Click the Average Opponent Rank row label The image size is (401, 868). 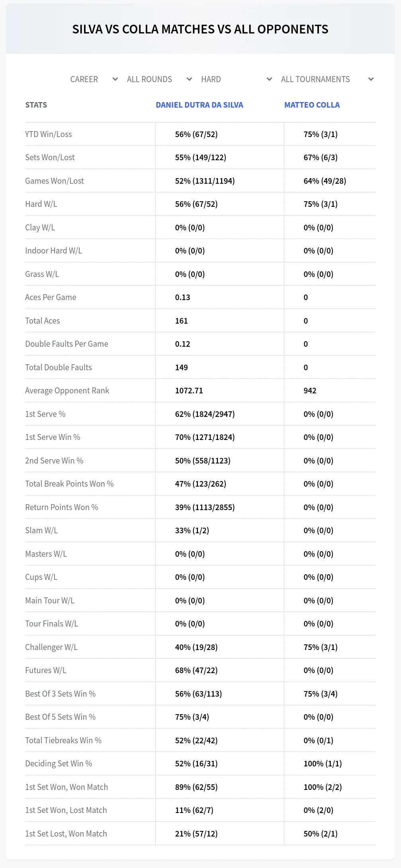[67, 391]
